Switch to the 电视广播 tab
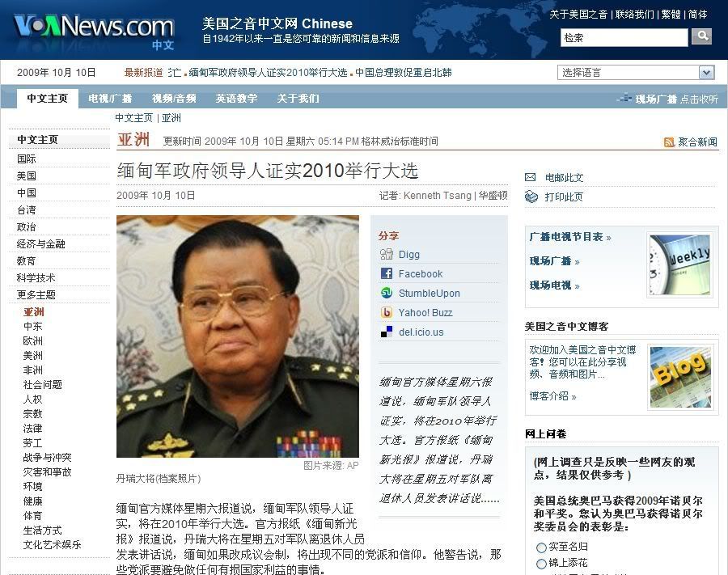Viewport: 728px width, 575px height. [110, 99]
